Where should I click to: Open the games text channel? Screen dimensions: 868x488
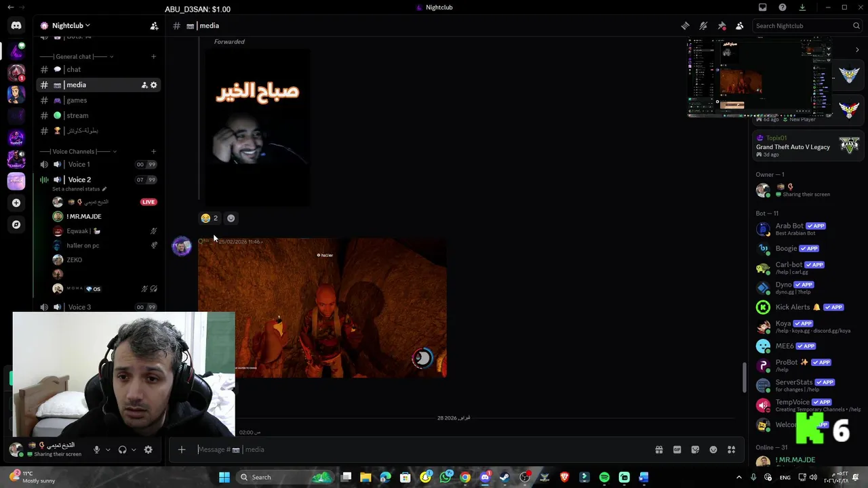tap(98, 100)
